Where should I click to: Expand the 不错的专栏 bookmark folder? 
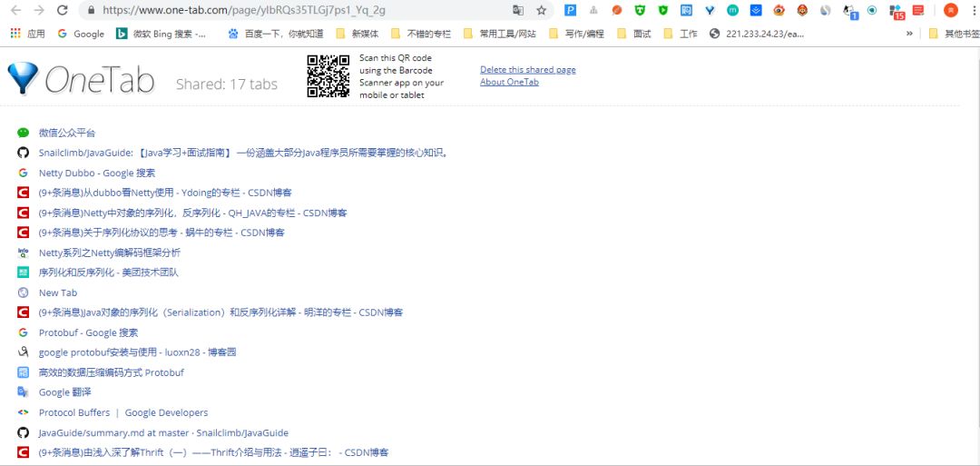(421, 34)
